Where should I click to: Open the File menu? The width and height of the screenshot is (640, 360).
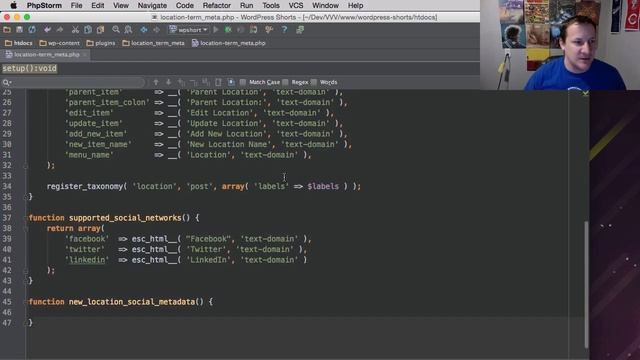click(x=76, y=6)
